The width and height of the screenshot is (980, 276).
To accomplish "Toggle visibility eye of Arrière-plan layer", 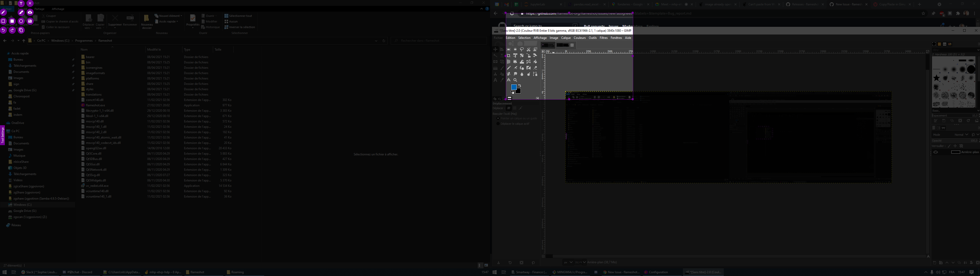I will point(936,152).
